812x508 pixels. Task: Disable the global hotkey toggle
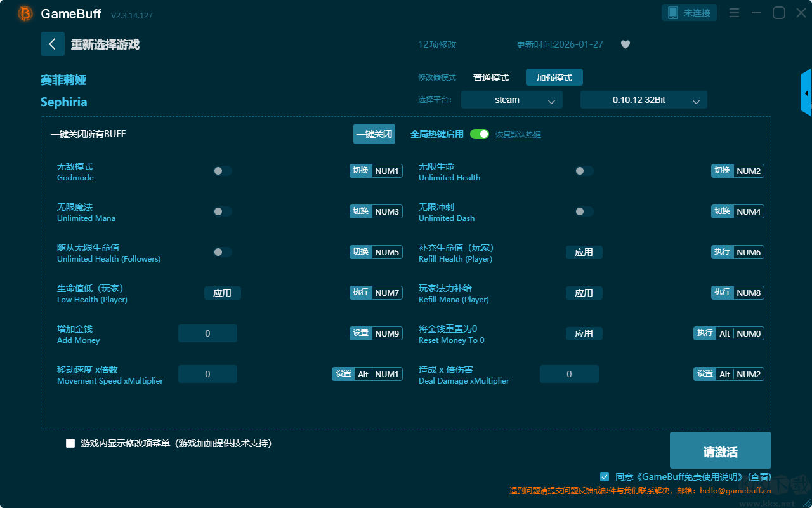(480, 134)
